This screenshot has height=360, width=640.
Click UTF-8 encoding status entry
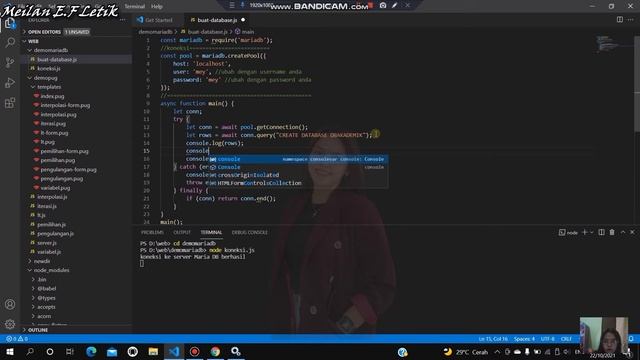[548, 339]
